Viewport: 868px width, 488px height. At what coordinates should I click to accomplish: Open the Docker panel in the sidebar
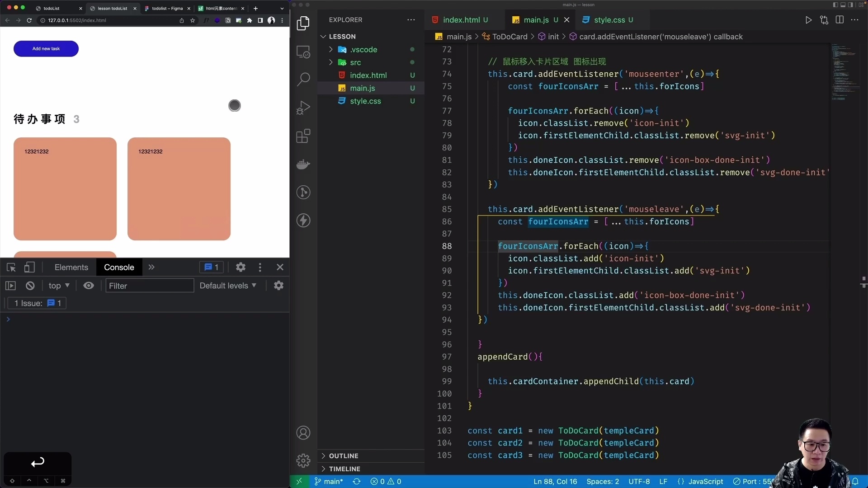(x=304, y=164)
